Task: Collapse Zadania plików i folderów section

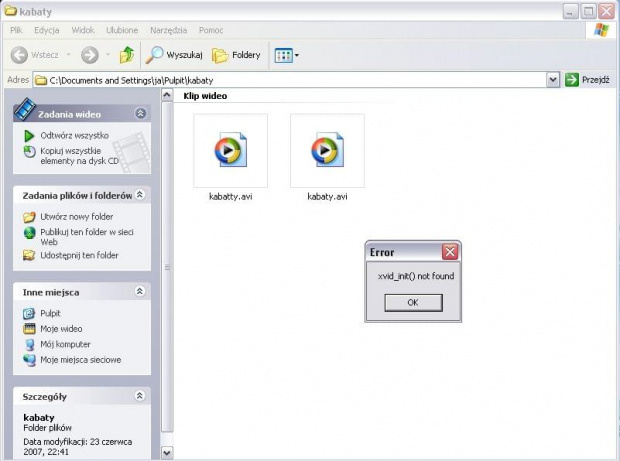Action: tap(140, 195)
